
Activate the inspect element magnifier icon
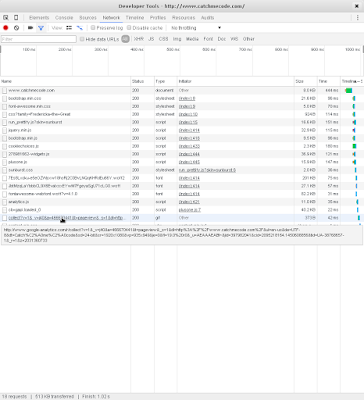6,18
